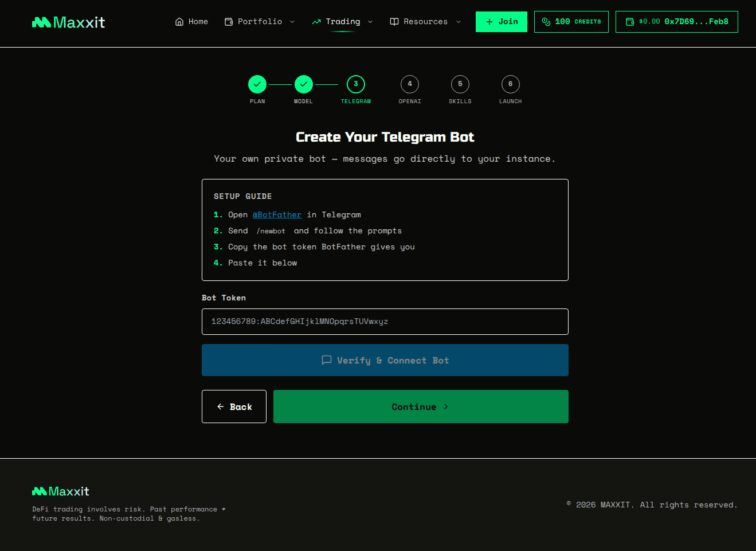Viewport: 756px width, 551px height.
Task: Switch to the TELEGRAM step
Action: click(x=355, y=84)
